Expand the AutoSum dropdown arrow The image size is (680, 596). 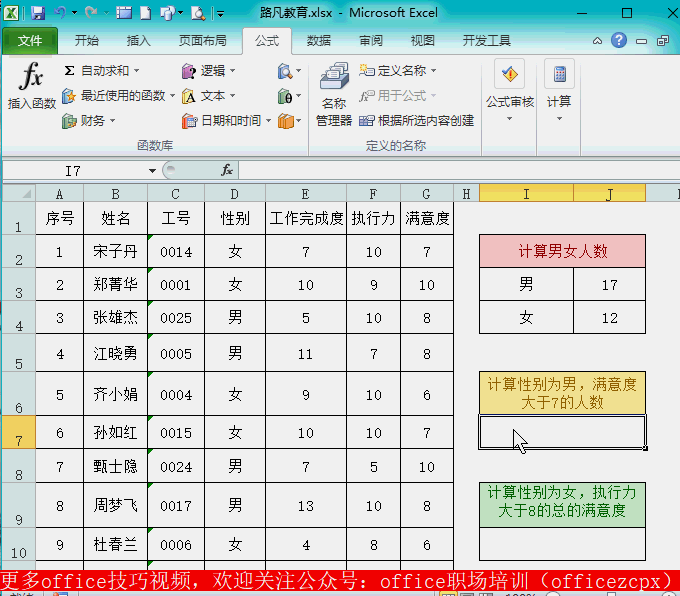(x=137, y=70)
